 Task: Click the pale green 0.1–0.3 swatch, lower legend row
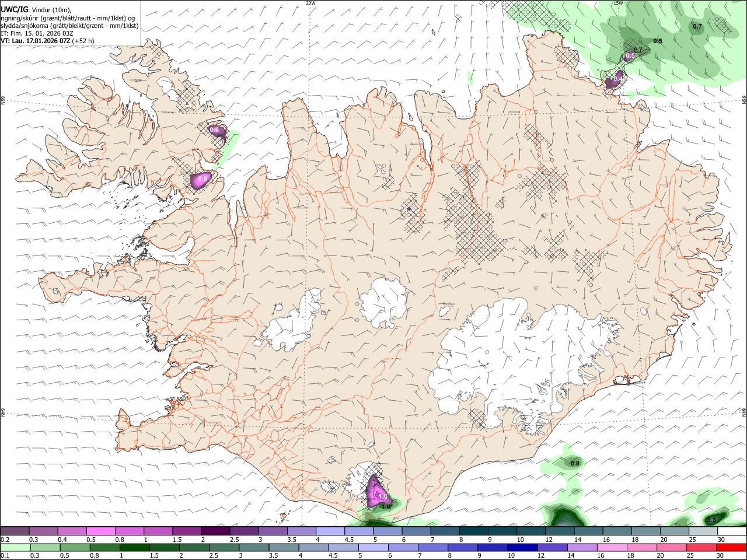(15, 548)
